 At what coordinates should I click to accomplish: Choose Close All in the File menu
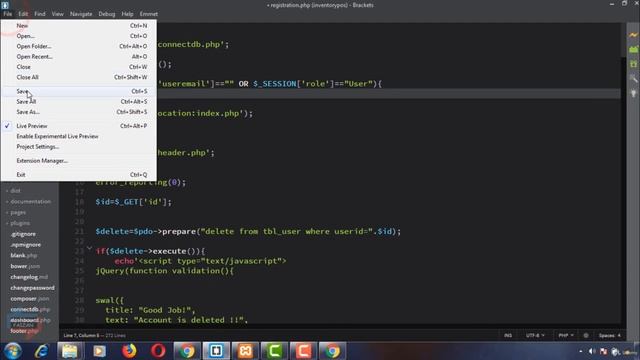[x=78, y=77]
